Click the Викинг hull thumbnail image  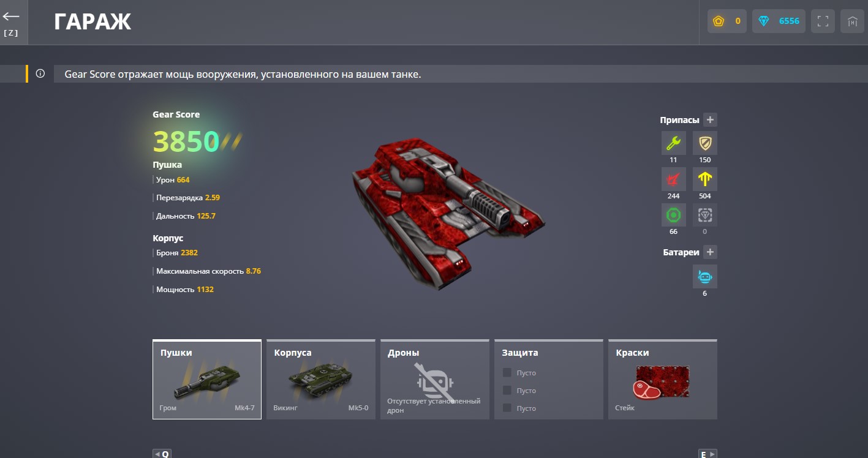[320, 380]
